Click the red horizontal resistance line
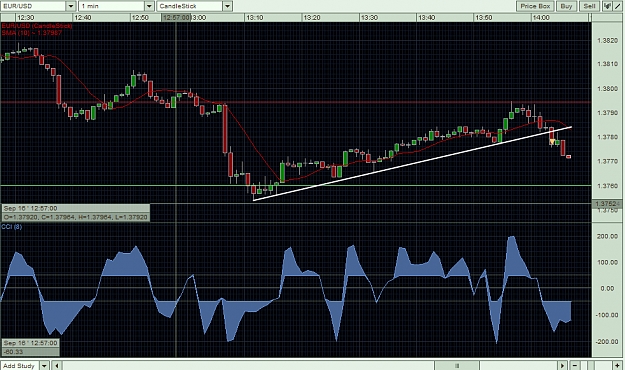Viewport: 625px width, 370px height. click(x=295, y=102)
